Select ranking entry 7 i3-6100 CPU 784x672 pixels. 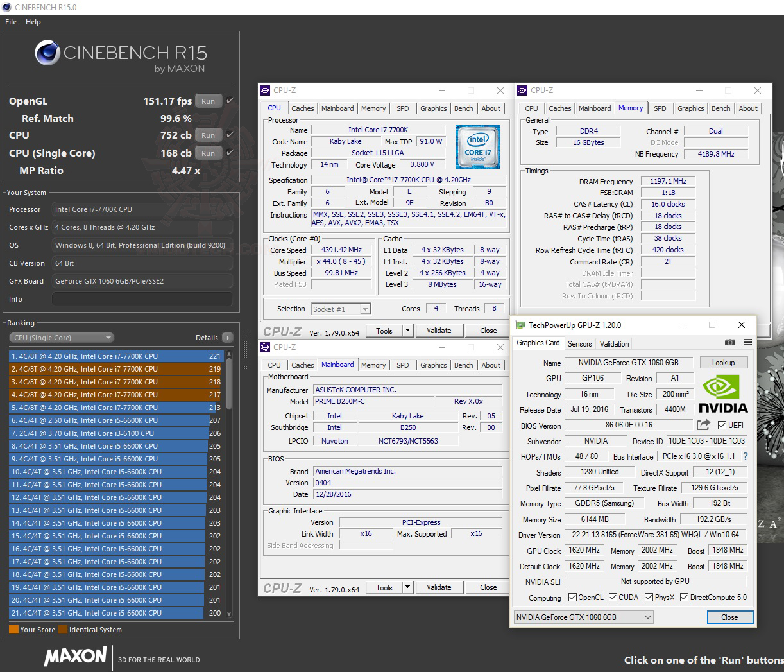[x=115, y=433]
